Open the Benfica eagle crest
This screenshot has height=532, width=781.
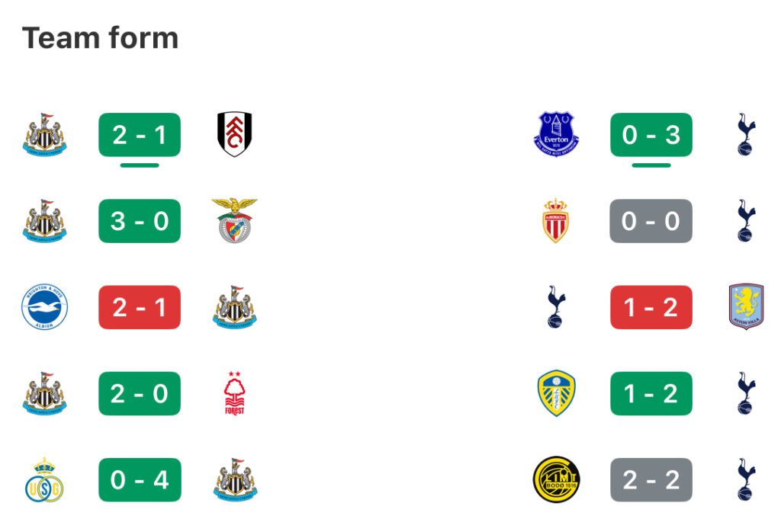[234, 221]
